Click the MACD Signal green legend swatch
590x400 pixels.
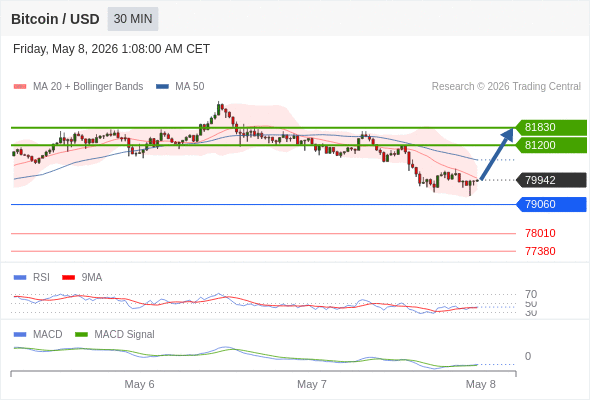coord(81,335)
